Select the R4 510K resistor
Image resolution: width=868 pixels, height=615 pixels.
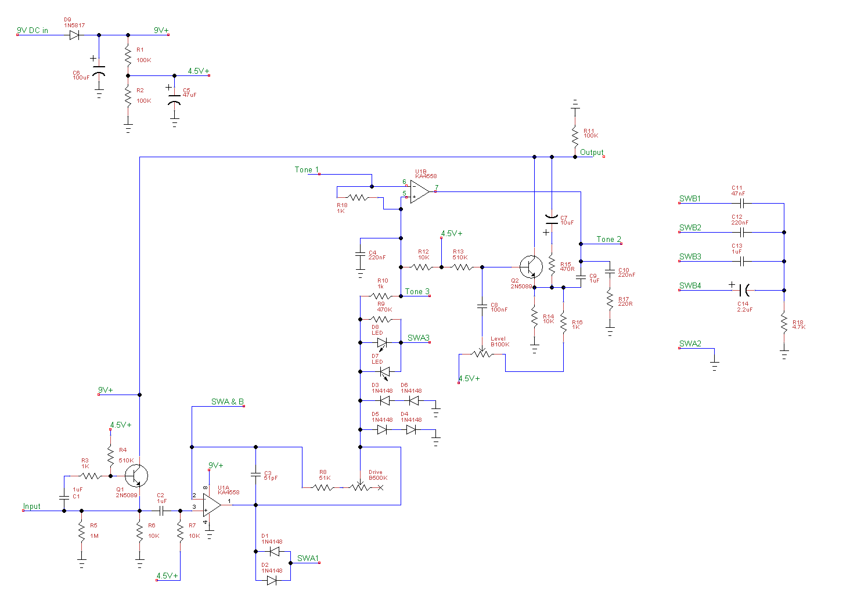(x=110, y=455)
